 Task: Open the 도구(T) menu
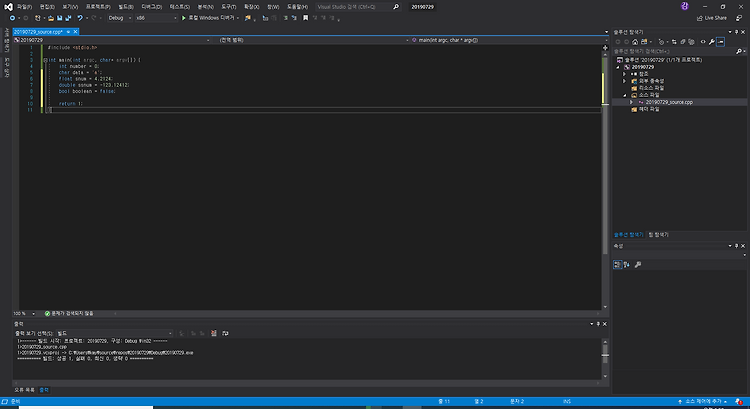click(229, 7)
